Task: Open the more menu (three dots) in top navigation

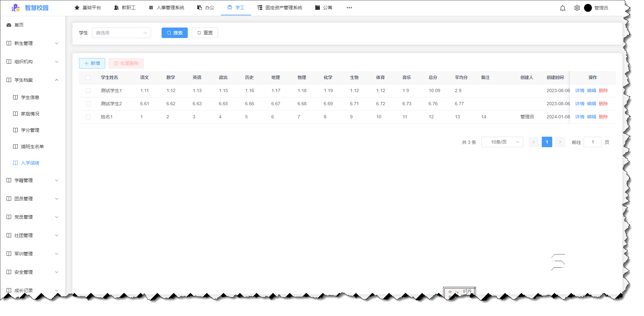Action: [x=349, y=8]
